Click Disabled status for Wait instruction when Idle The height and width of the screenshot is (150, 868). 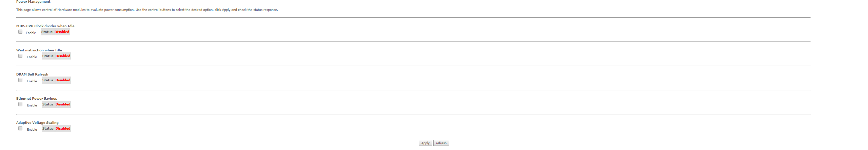pyautogui.click(x=63, y=56)
